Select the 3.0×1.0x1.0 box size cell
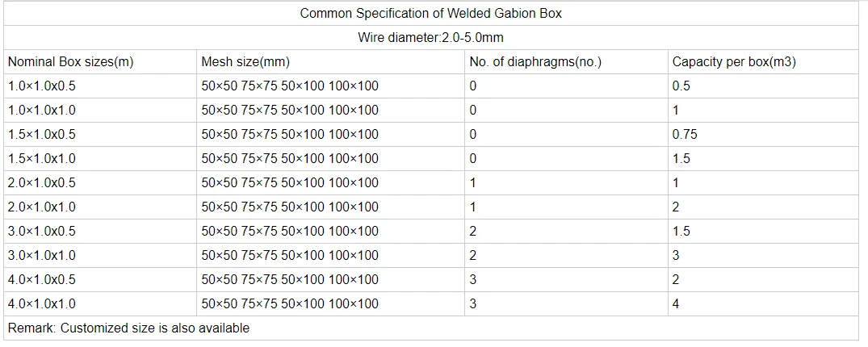 point(100,256)
